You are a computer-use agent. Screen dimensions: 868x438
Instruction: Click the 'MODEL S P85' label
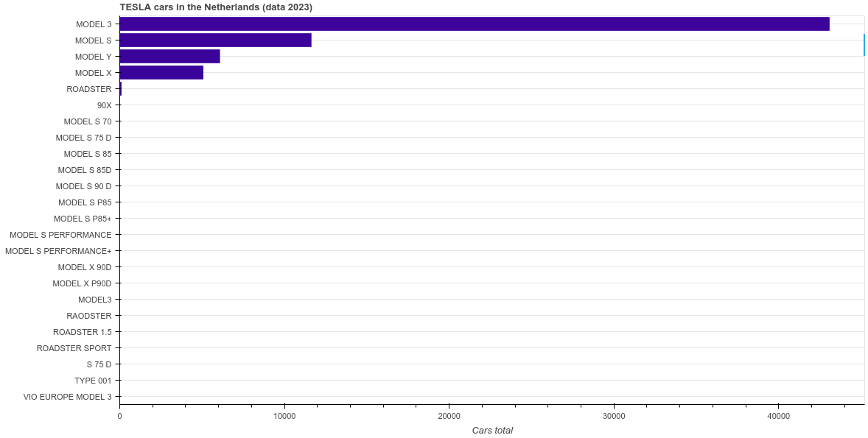tap(85, 202)
